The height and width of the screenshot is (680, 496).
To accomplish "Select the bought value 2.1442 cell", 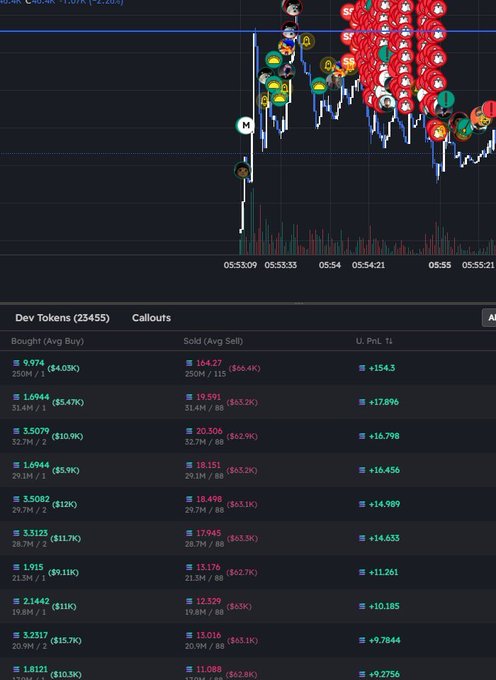I will click(x=36, y=601).
